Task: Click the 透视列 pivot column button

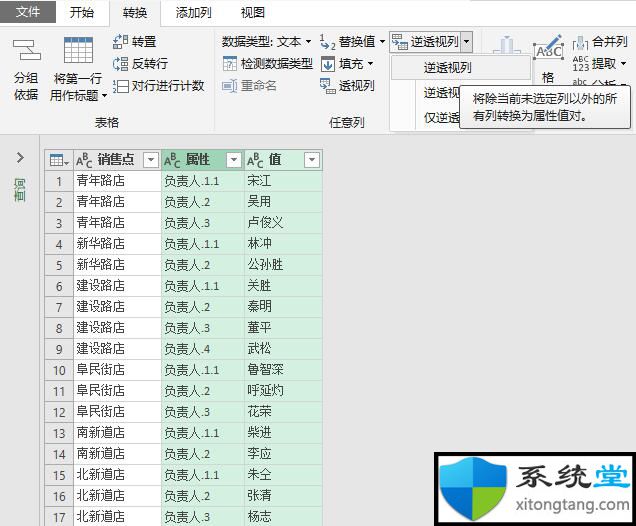Action: click(x=347, y=86)
